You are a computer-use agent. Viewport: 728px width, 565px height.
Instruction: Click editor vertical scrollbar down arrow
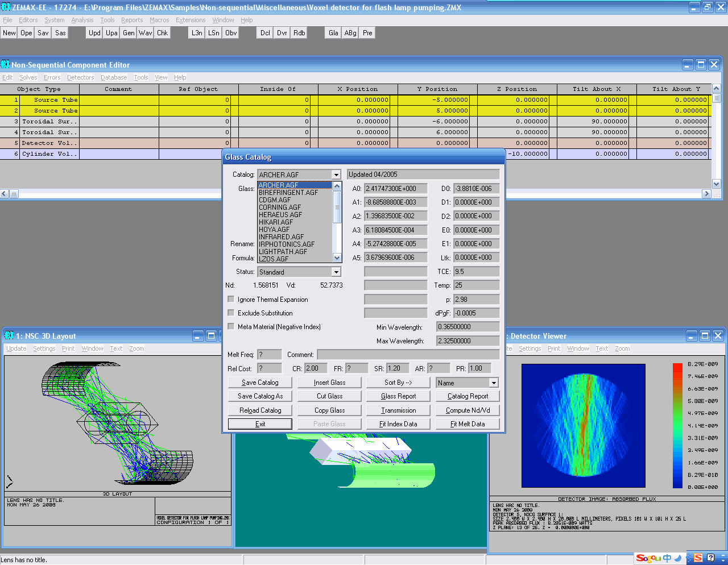(716, 184)
